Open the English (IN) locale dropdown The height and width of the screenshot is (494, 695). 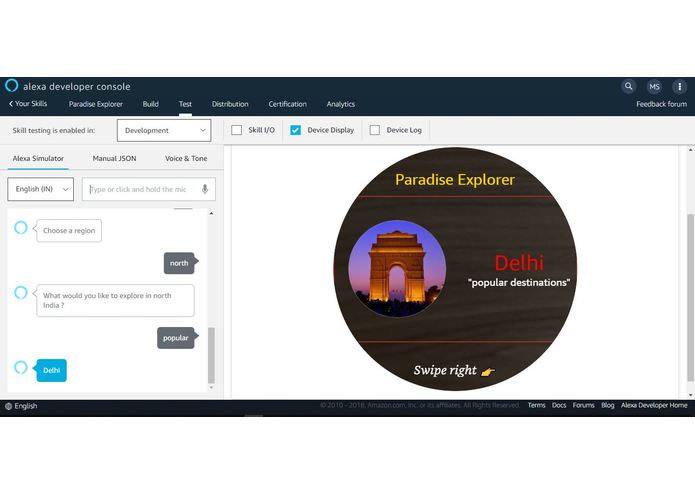(41, 189)
